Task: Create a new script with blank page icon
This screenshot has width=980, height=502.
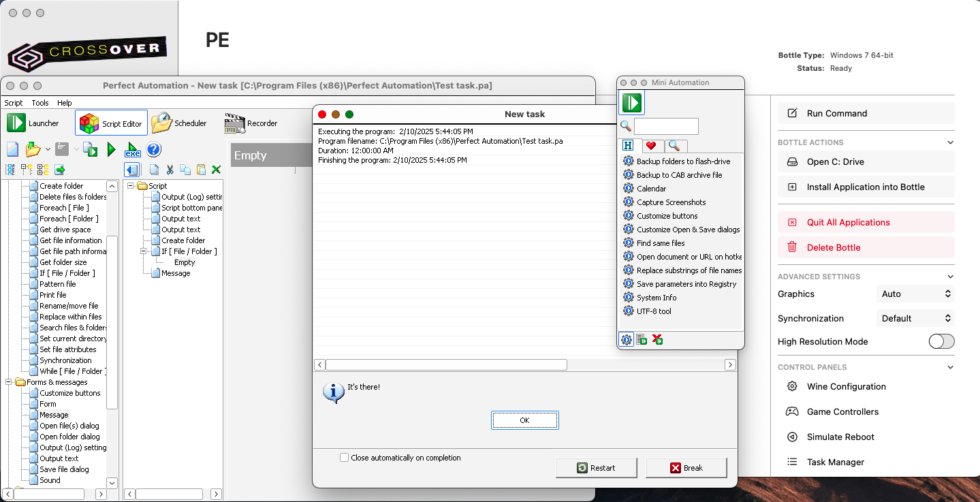Action: pyautogui.click(x=12, y=149)
